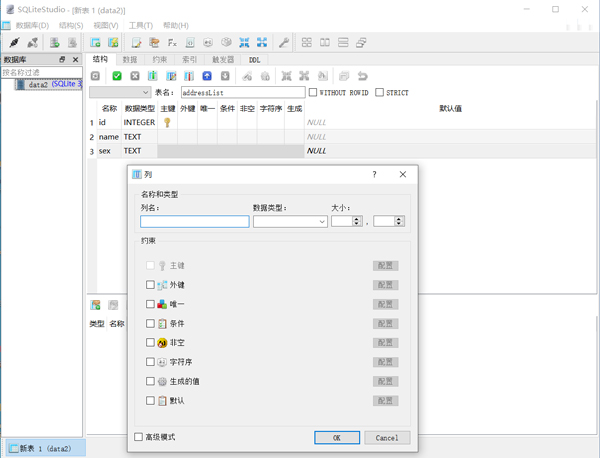Click the rollback structure changes icon

click(x=134, y=76)
